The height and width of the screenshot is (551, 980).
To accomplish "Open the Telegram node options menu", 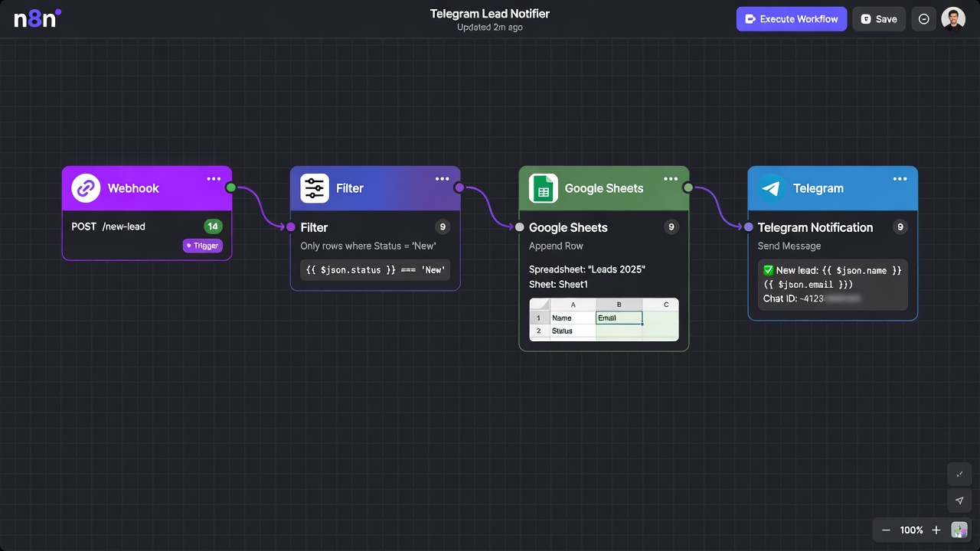I will (x=900, y=178).
